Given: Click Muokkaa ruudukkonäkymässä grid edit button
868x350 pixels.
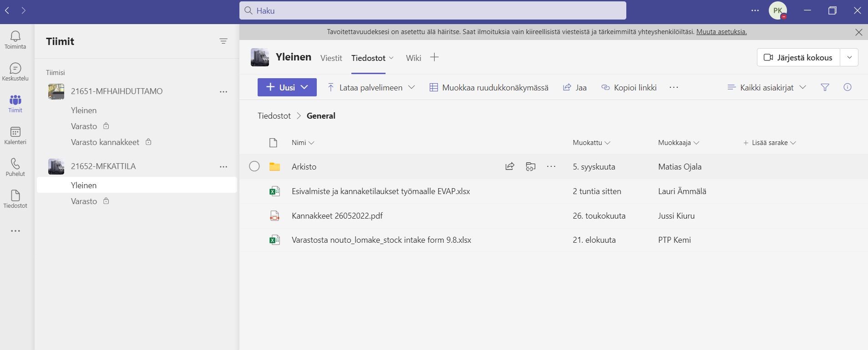Looking at the screenshot, I should tap(489, 87).
